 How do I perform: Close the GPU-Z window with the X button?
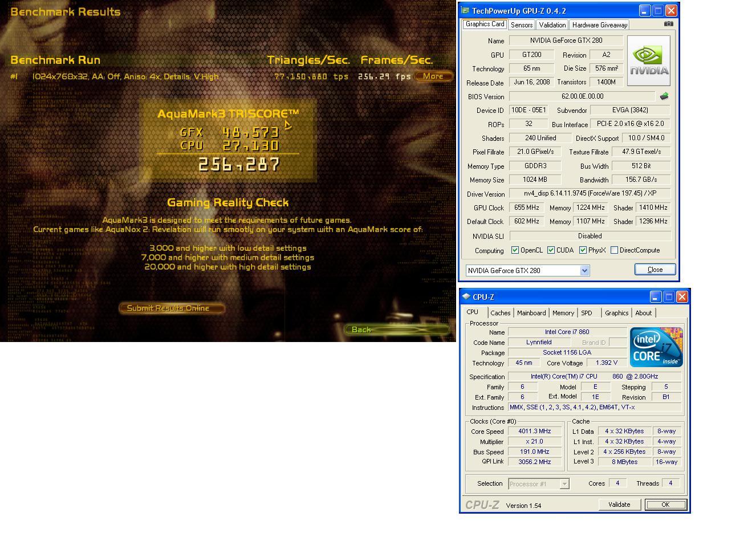[x=671, y=10]
